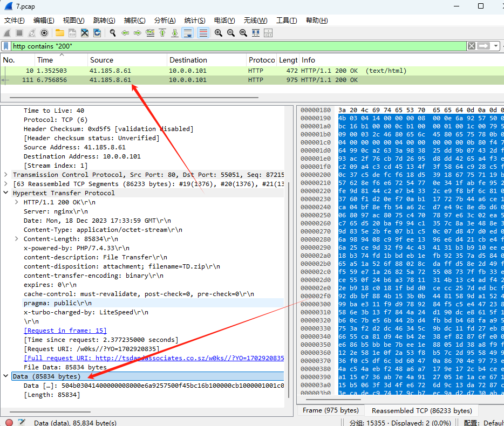Open the 统计(S) menu
The image size is (504, 426).
click(x=195, y=20)
